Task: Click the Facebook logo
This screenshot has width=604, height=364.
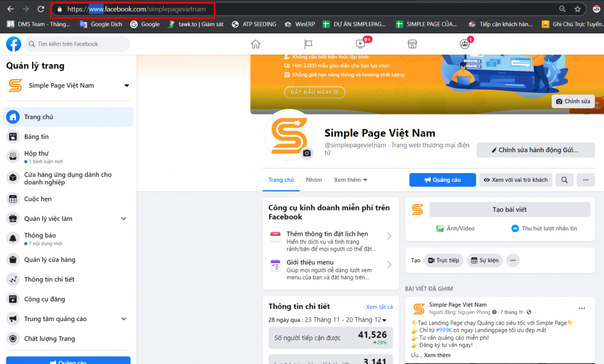Action: point(13,44)
